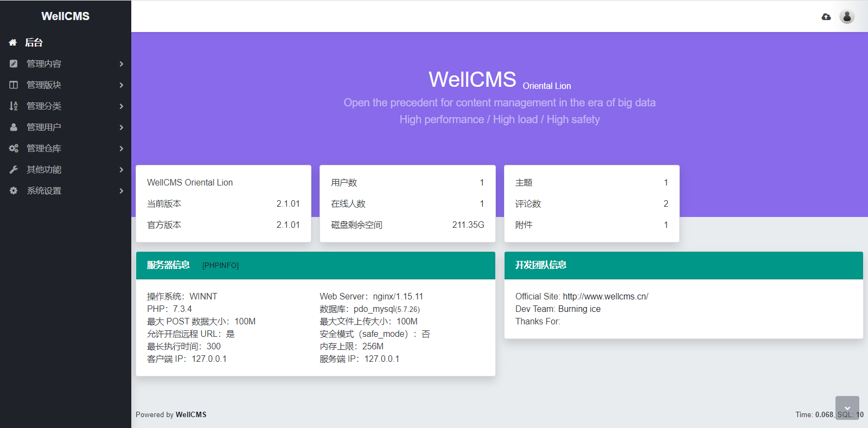Click the 主题 label
The image size is (868, 428).
pos(524,182)
